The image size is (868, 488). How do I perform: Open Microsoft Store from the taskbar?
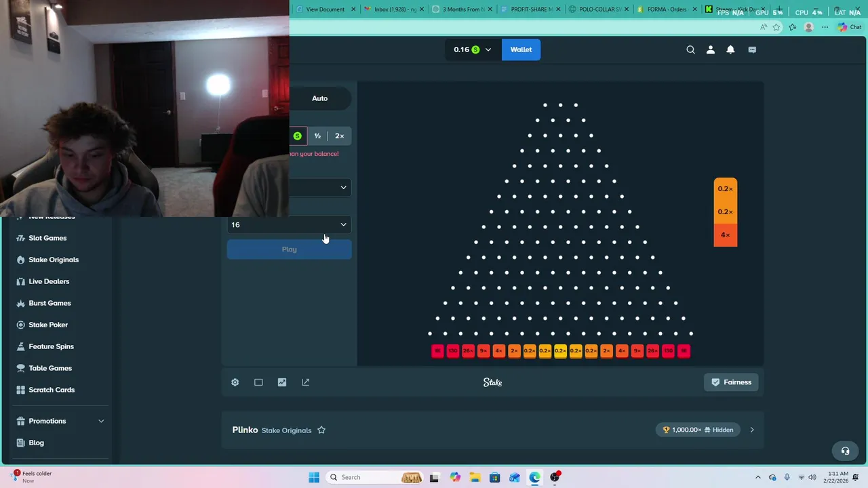click(x=494, y=477)
